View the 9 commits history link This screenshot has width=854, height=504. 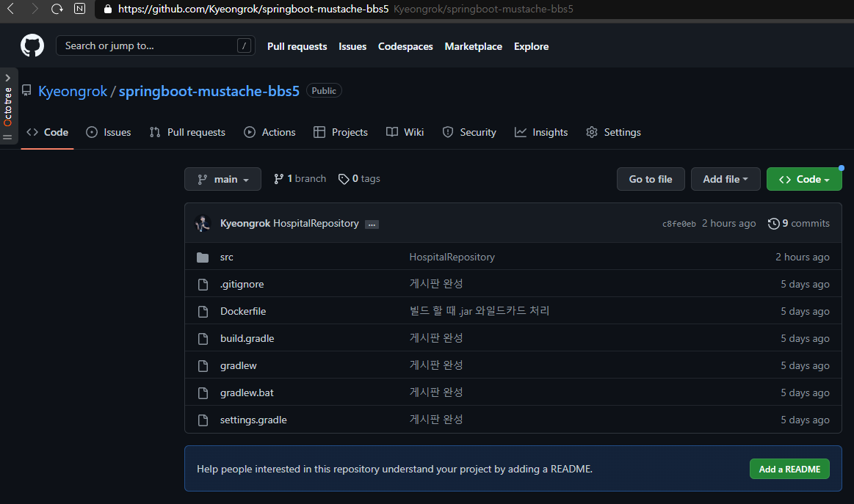point(798,224)
